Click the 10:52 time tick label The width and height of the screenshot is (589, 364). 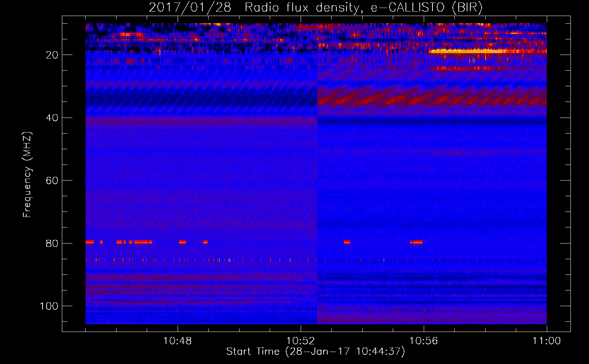pos(301,341)
